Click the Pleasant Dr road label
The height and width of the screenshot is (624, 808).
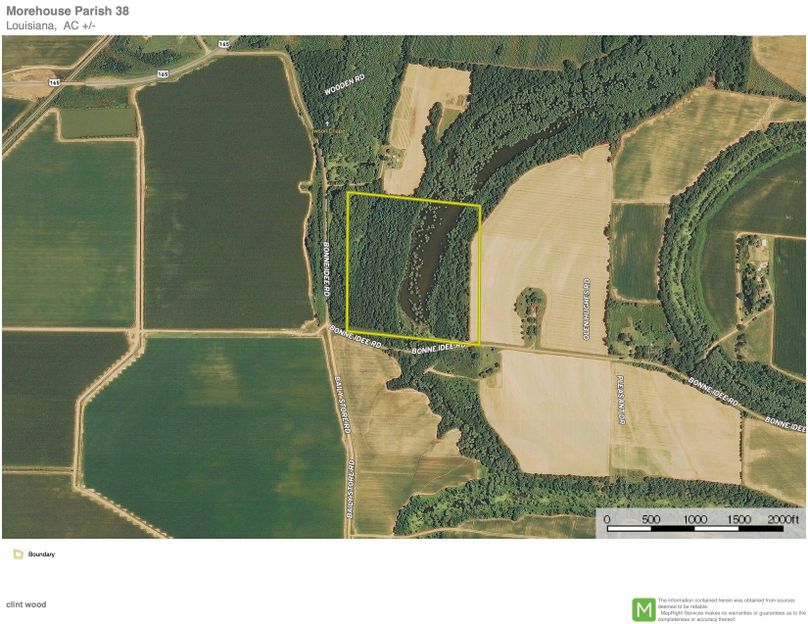tap(619, 389)
